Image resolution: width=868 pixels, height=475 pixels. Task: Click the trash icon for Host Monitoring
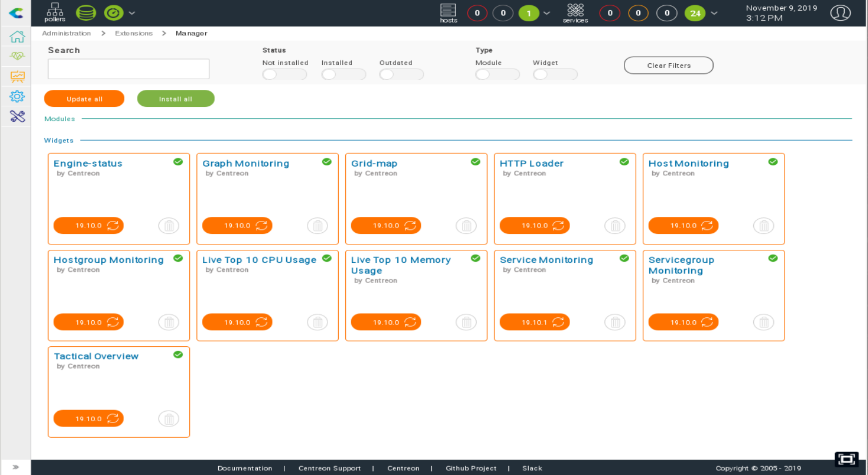(763, 226)
